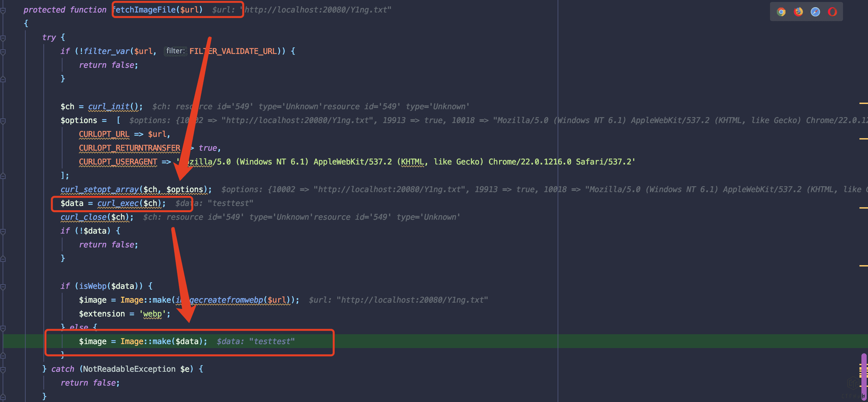
Task: Click the topmost yellow warning stripe mark
Action: coord(863,103)
